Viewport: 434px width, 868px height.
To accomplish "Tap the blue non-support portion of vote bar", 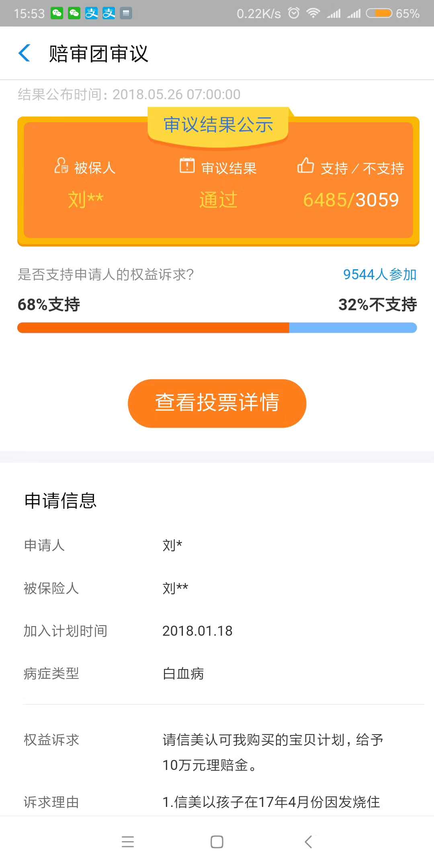I will (x=353, y=328).
